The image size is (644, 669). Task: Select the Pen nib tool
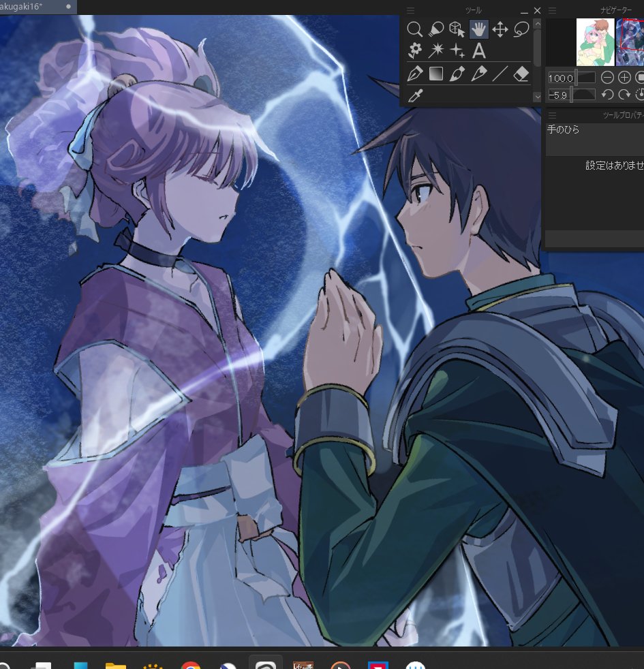[x=414, y=74]
